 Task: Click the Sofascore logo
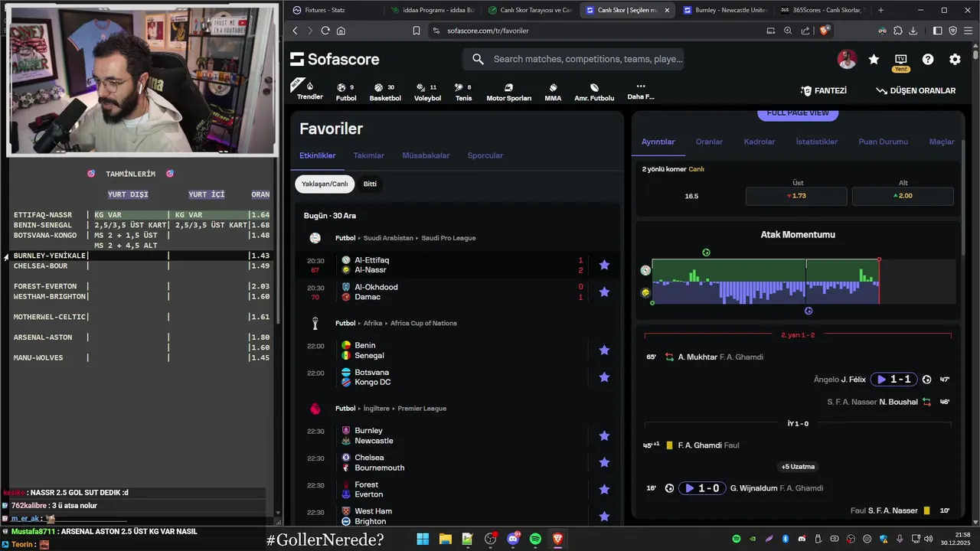click(335, 60)
